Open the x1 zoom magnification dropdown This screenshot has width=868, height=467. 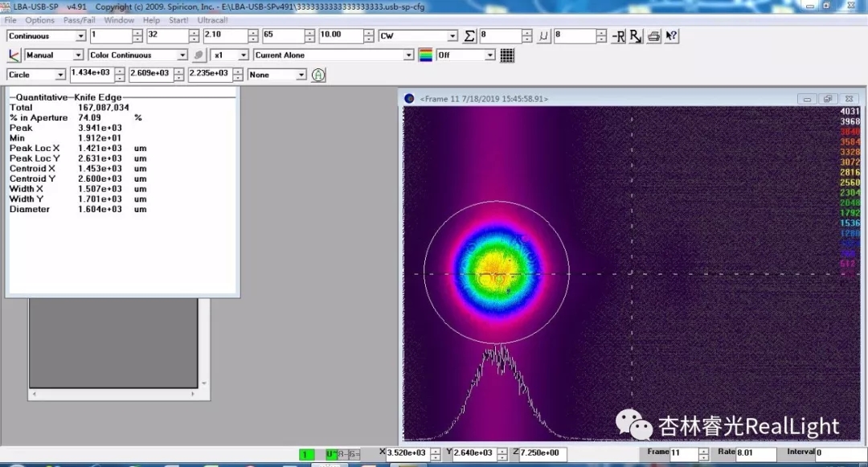pyautogui.click(x=244, y=55)
